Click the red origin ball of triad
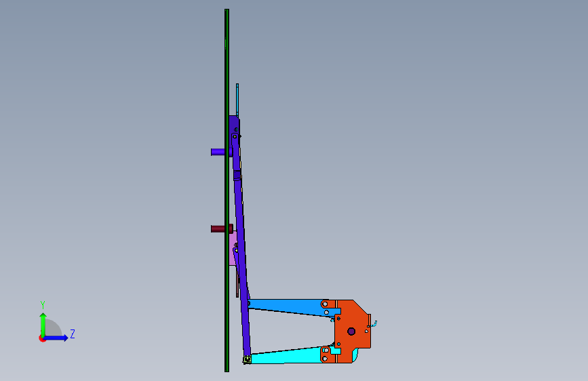The height and width of the screenshot is (381, 588). pos(42,338)
